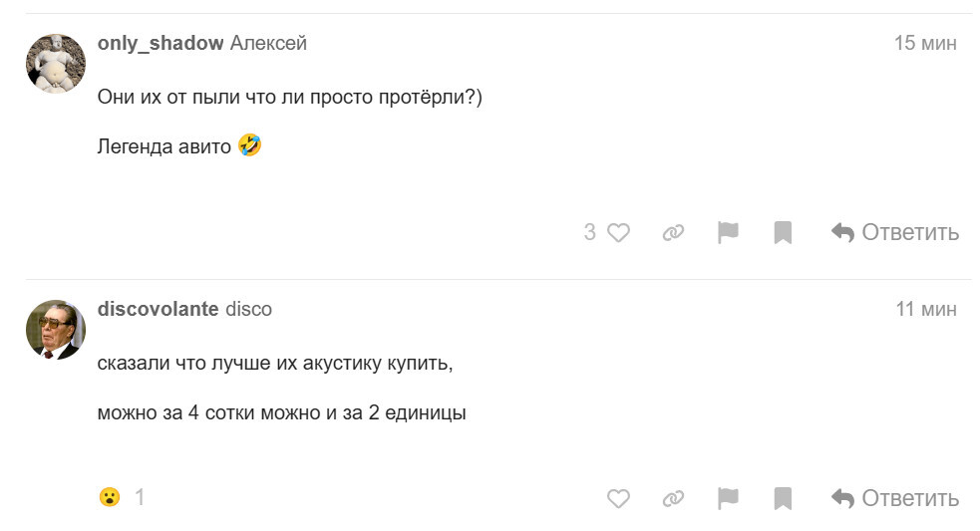Copy link to only_shadow's comment
The image size is (980, 531).
673,233
